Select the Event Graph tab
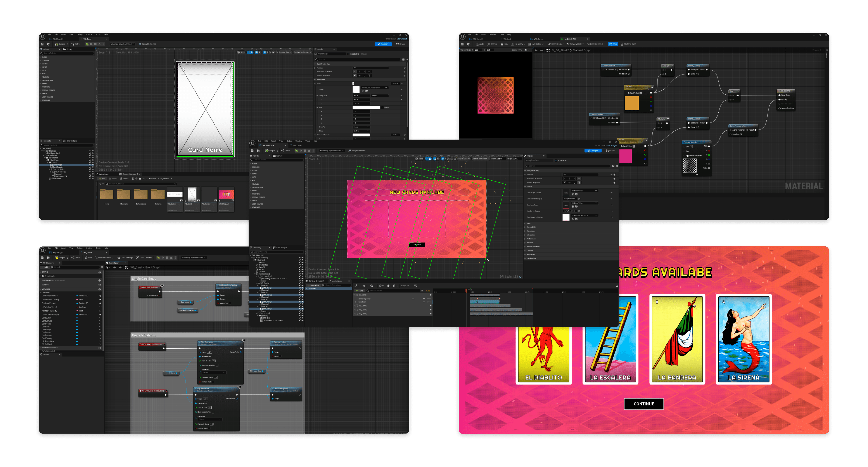Image resolution: width=868 pixels, height=467 pixels. pos(114,263)
